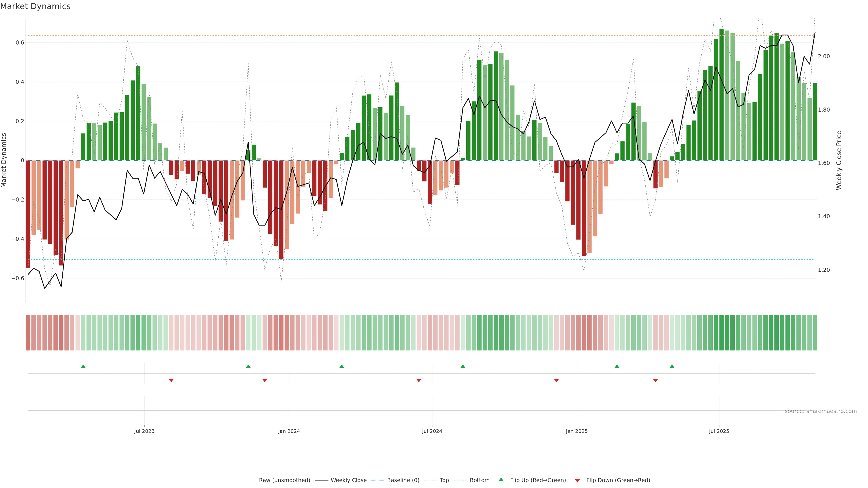The width and height of the screenshot is (868, 488).
Task: Click the earliest green flip-up triangle marker
Action: pos(83,366)
